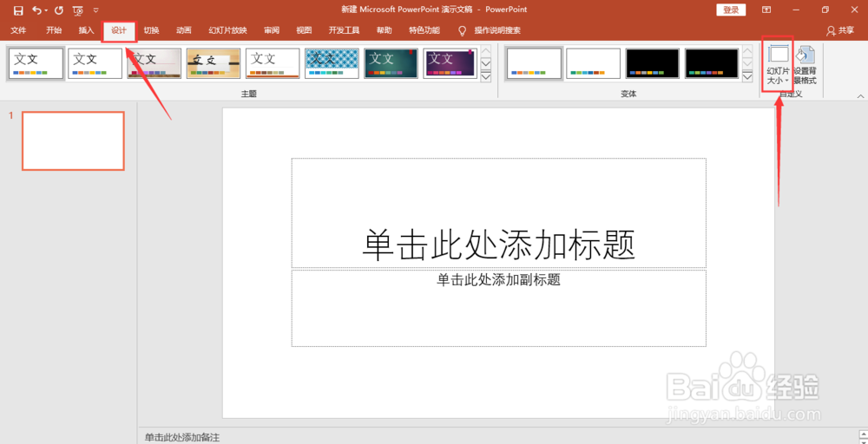Switch to the 开发工具 tab
The image size is (868, 444).
coord(345,30)
